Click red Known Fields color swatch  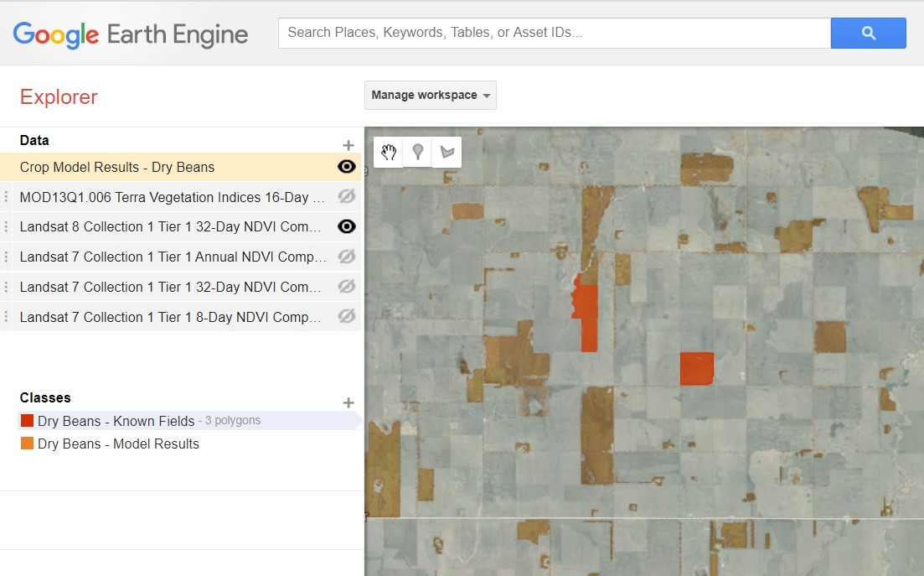pyautogui.click(x=27, y=421)
